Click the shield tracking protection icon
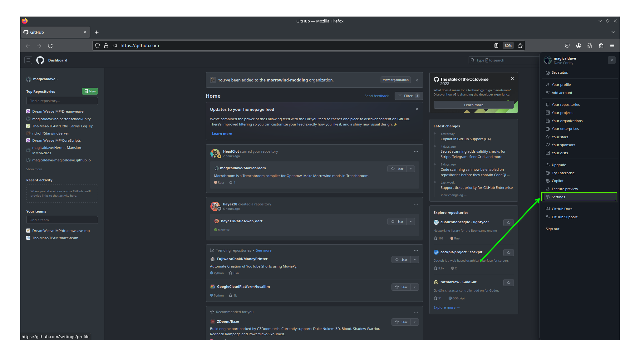 coord(97,46)
